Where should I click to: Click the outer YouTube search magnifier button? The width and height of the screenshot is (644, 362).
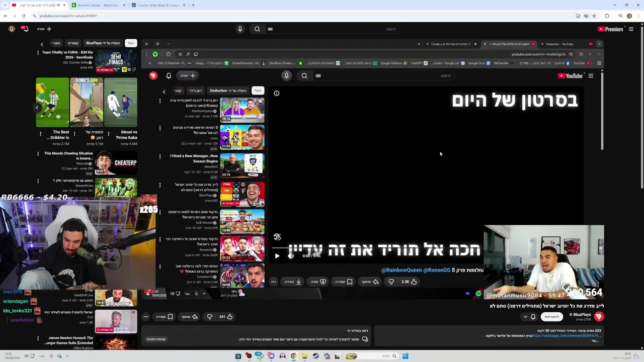tap(257, 29)
